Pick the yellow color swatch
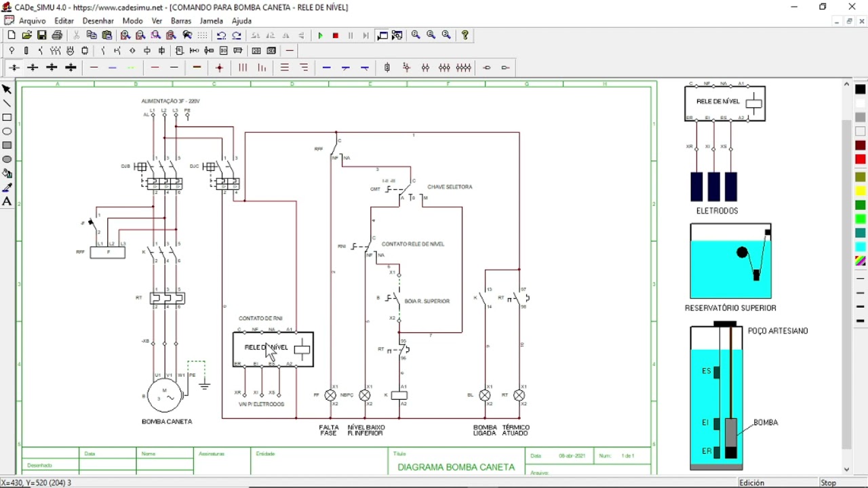This screenshot has height=488, width=868. [x=861, y=190]
